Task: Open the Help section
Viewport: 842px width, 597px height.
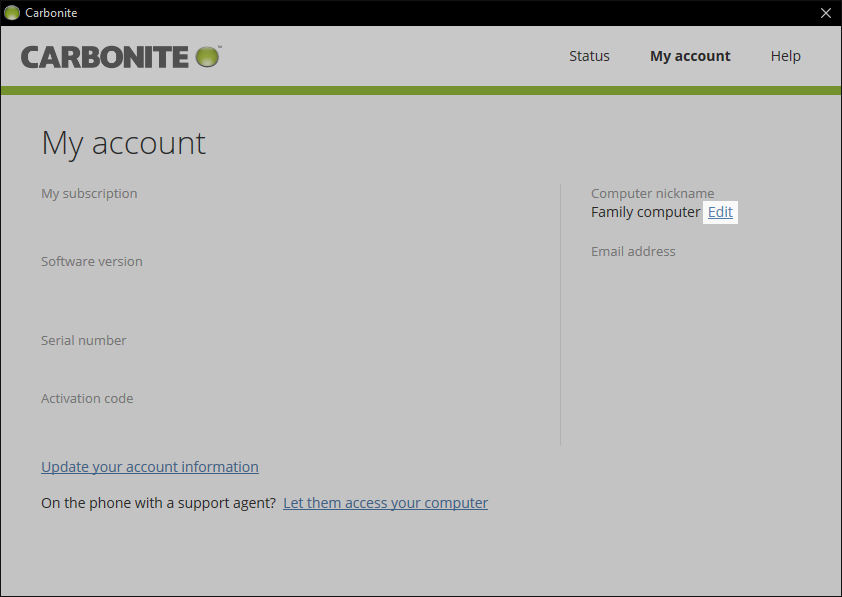Action: [x=785, y=56]
